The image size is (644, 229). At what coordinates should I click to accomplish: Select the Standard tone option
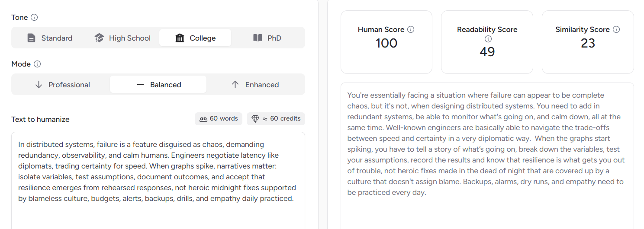[x=49, y=38]
